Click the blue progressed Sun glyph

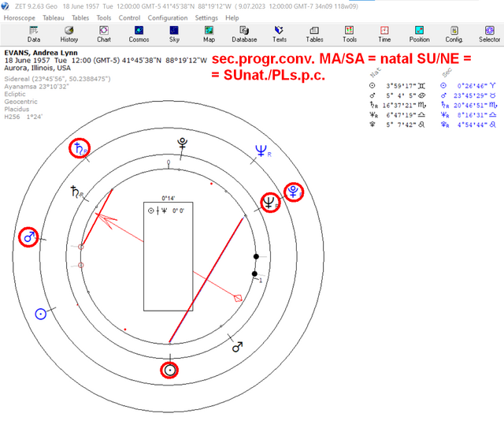(40, 314)
